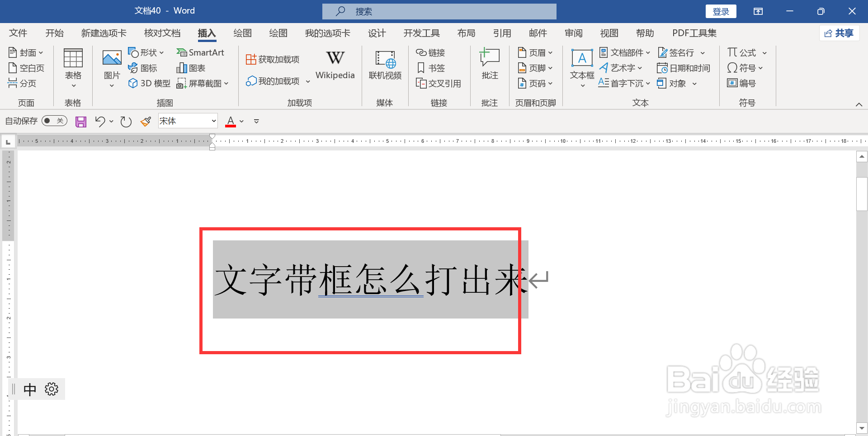Toggle the 中 Chinese input mode indicator
Screen dimensions: 868x436
pyautogui.click(x=30, y=389)
